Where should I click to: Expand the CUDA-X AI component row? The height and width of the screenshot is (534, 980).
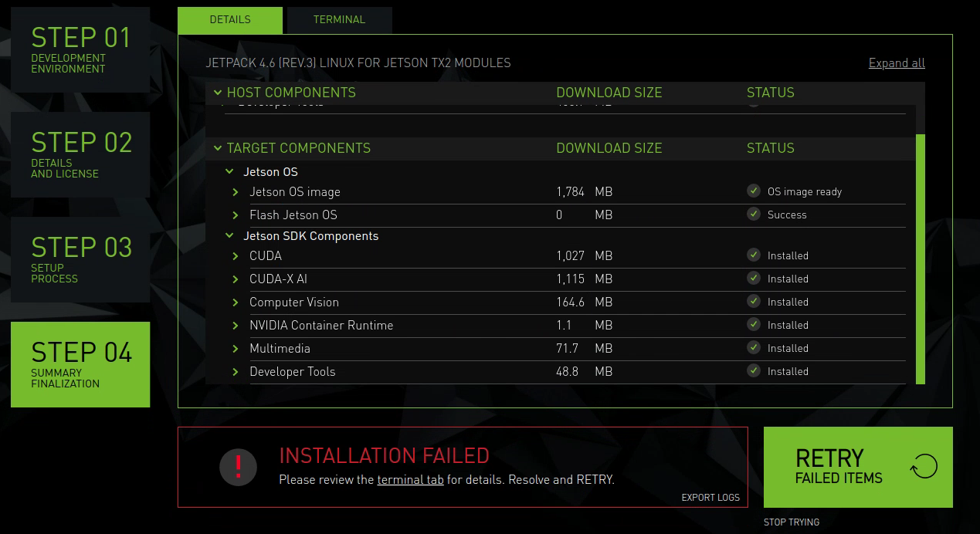coord(236,279)
